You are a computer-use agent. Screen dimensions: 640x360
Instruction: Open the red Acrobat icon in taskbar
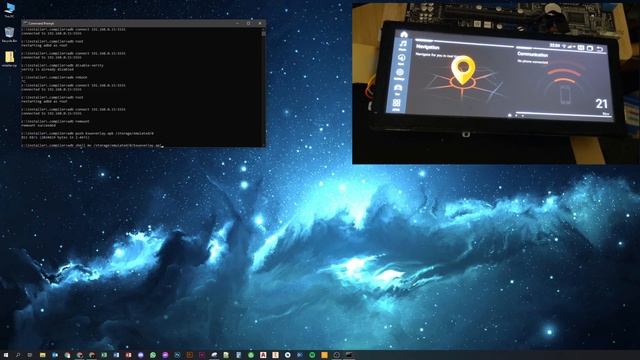coord(263,355)
